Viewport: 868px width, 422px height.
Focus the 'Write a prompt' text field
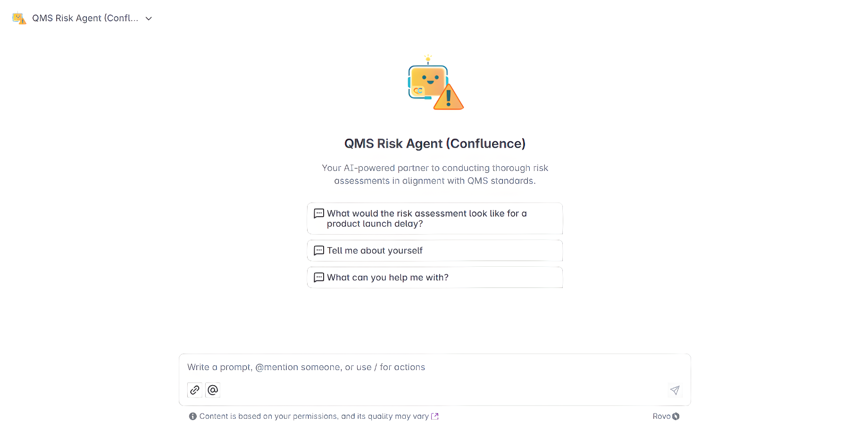coord(434,367)
